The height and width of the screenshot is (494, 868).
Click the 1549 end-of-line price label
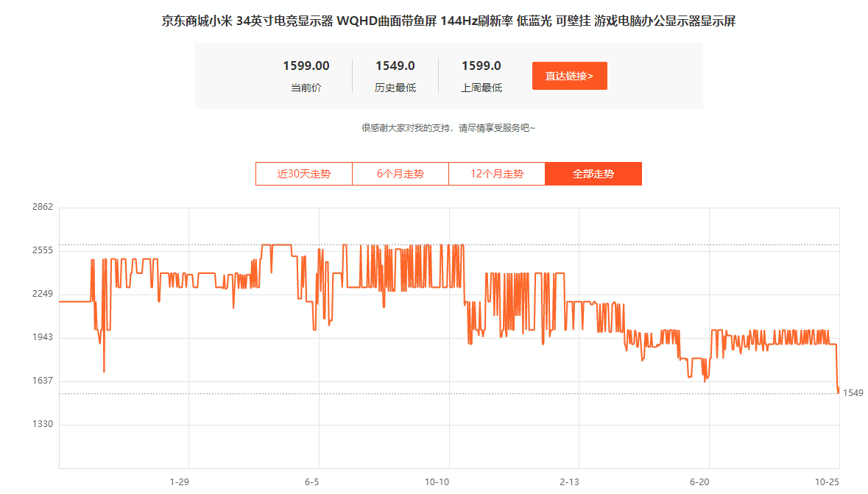click(x=853, y=393)
